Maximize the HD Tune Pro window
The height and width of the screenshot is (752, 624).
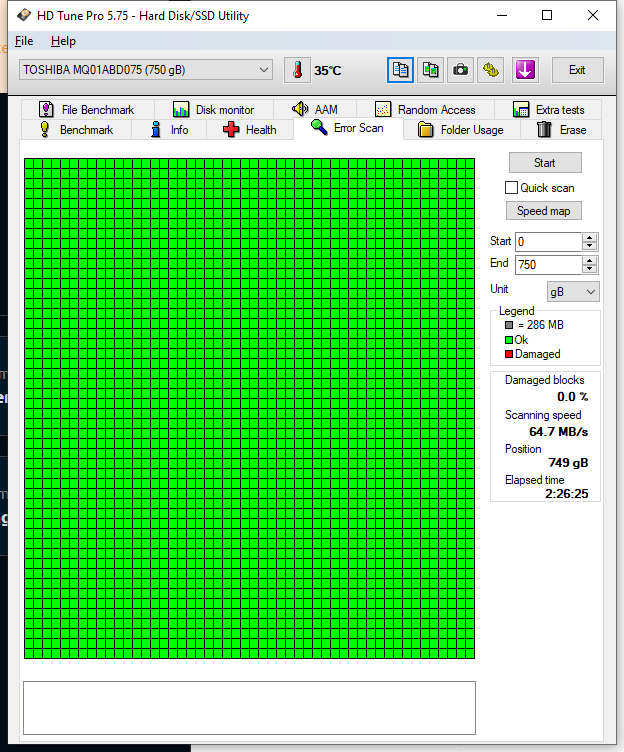(x=547, y=15)
